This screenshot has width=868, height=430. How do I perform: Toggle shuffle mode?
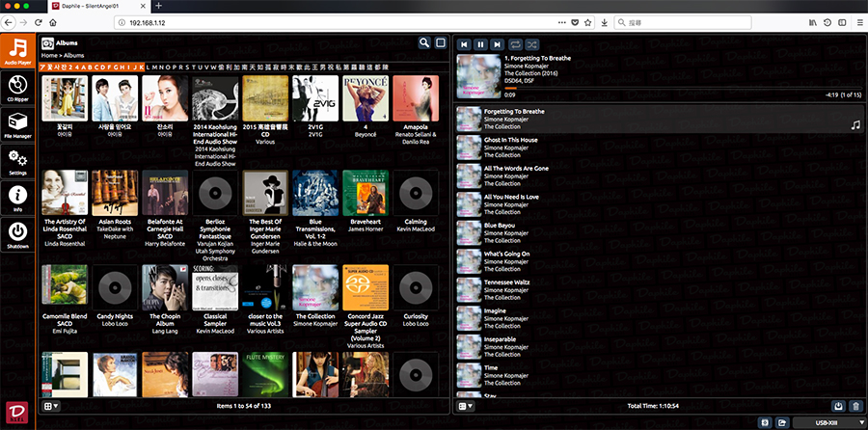[x=533, y=43]
